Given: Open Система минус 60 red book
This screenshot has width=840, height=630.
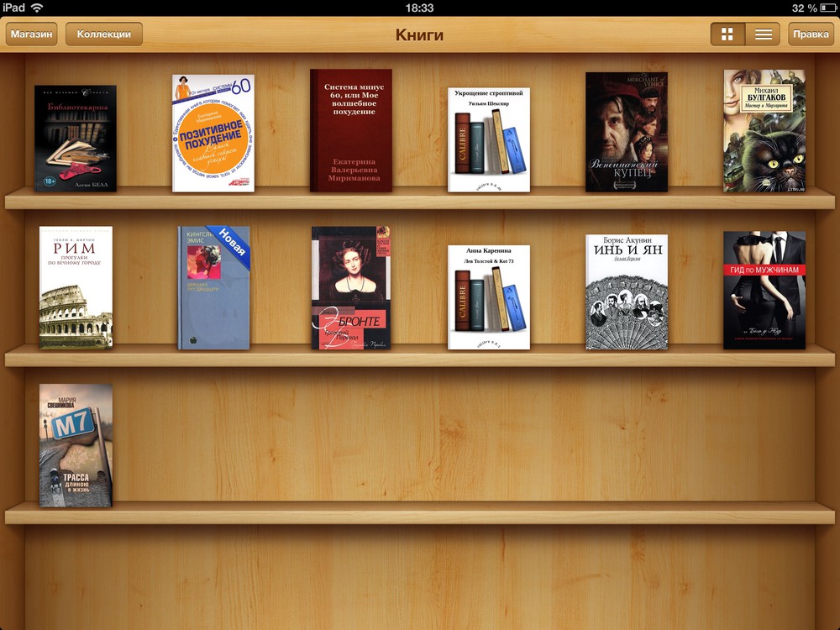Looking at the screenshot, I should point(351,130).
